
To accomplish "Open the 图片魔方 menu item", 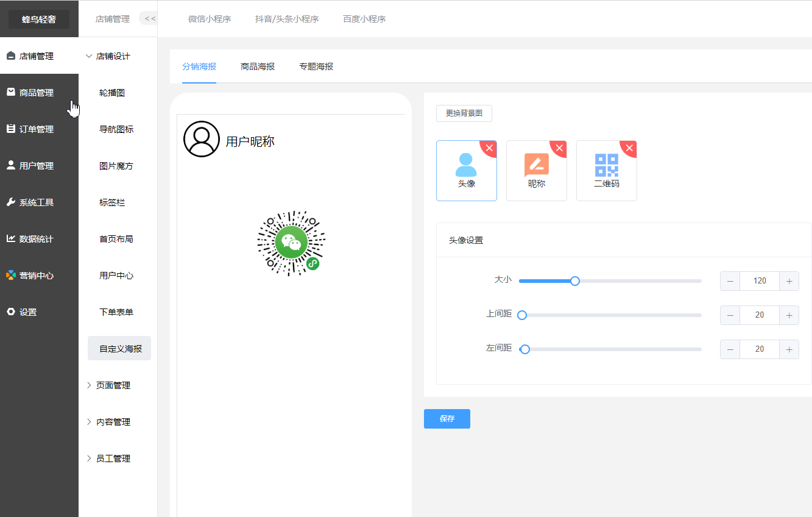I will pyautogui.click(x=118, y=166).
